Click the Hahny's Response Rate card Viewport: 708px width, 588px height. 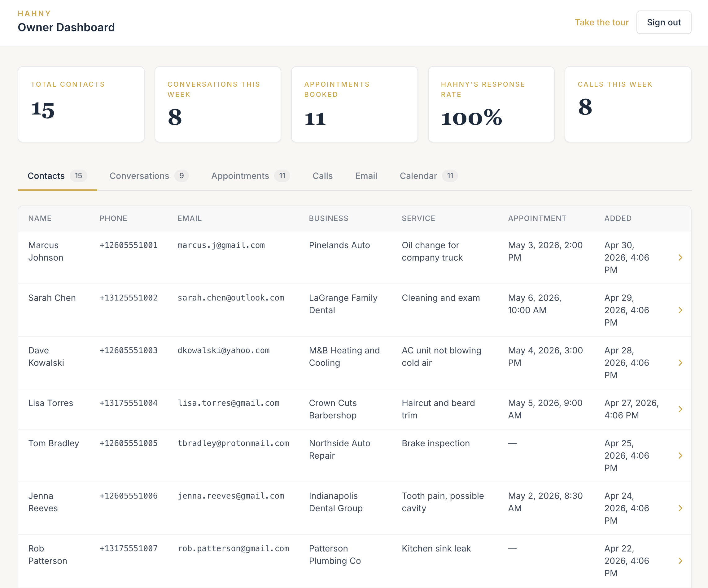point(491,104)
